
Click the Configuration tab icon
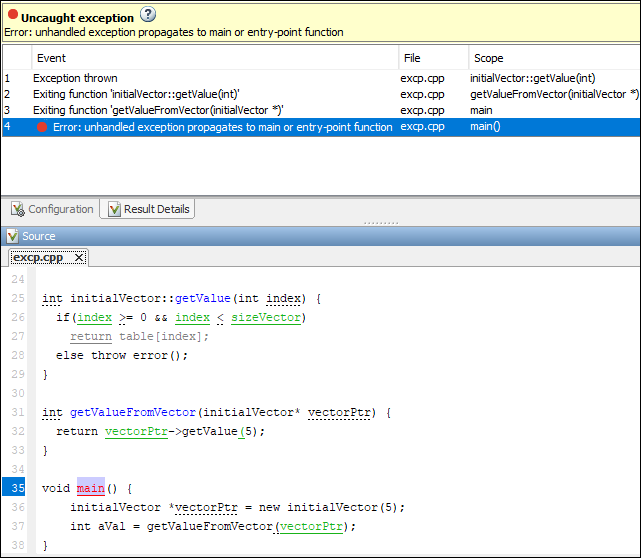(x=17, y=209)
